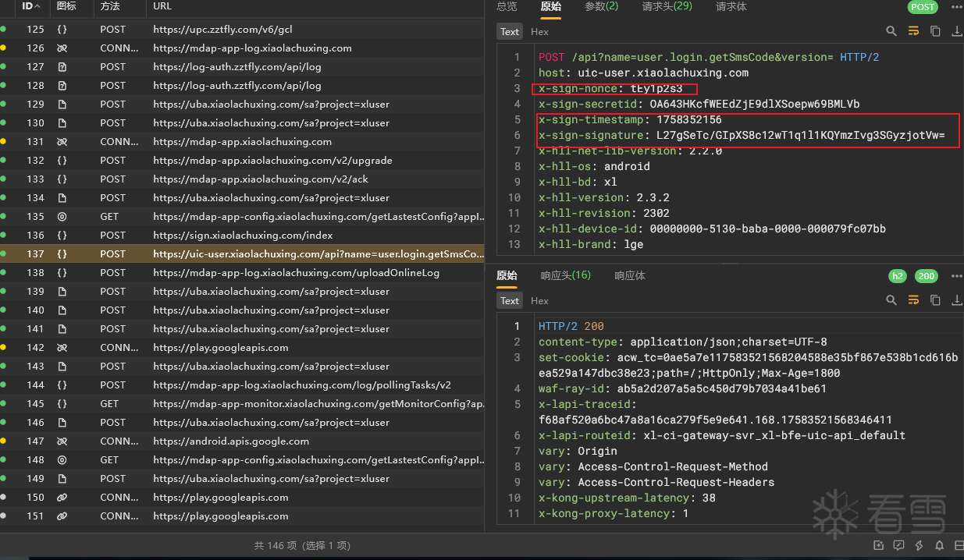Toggle word wrap in the request panel

913,31
